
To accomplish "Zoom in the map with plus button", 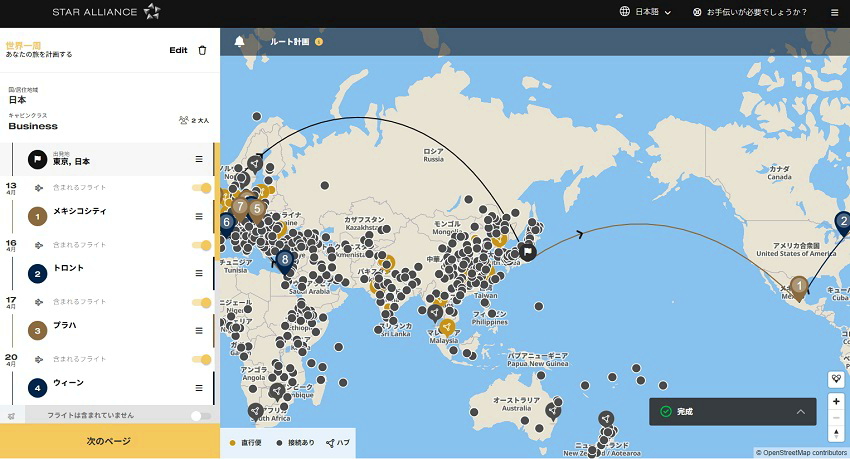I will pyautogui.click(x=836, y=402).
